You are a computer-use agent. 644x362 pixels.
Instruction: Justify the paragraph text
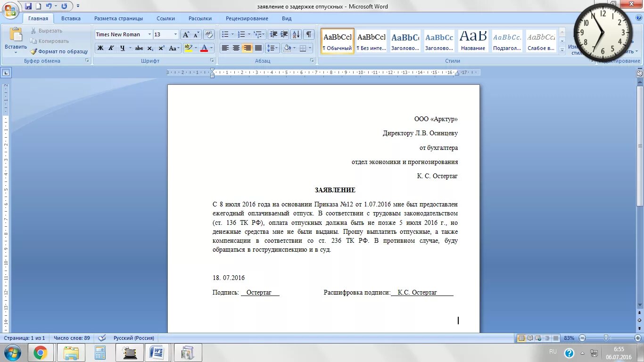[258, 48]
